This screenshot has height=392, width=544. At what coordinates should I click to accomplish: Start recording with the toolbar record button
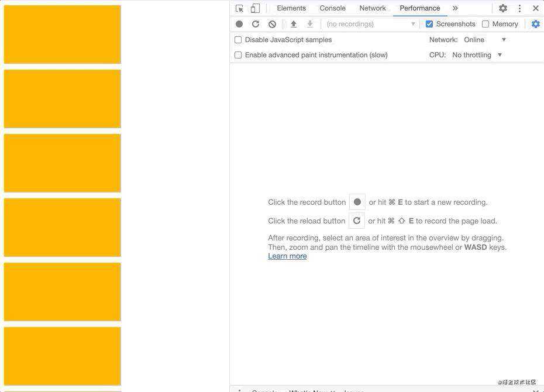tap(239, 24)
